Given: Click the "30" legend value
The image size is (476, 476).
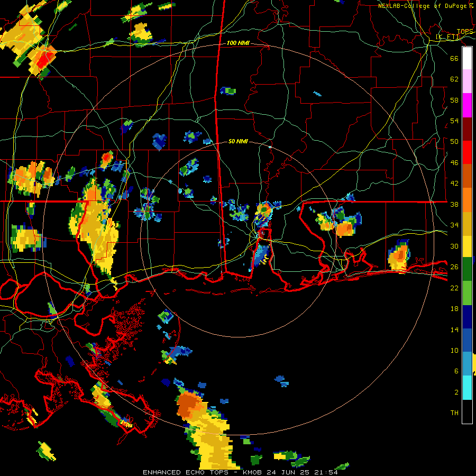Looking at the screenshot, I should pos(454,246).
